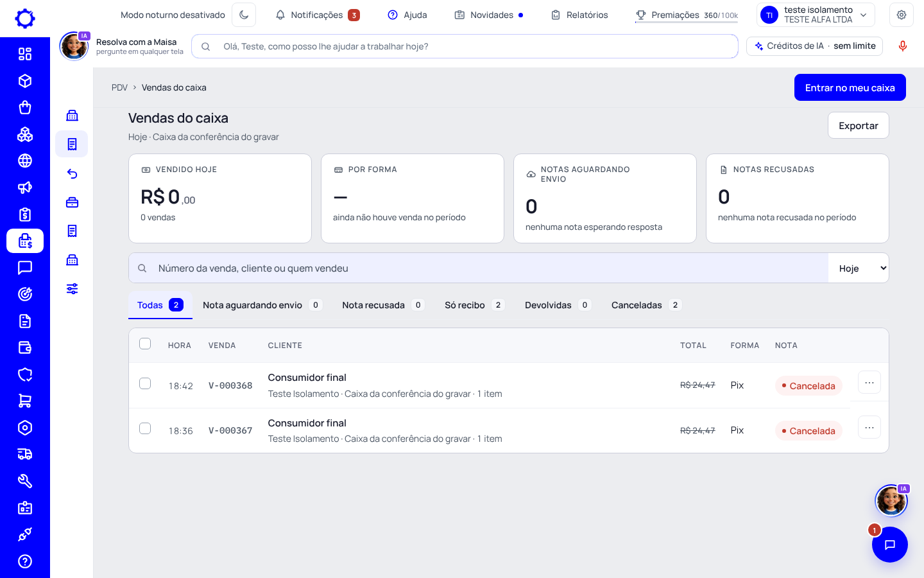Select the Todas tab
924x578 pixels.
click(160, 305)
